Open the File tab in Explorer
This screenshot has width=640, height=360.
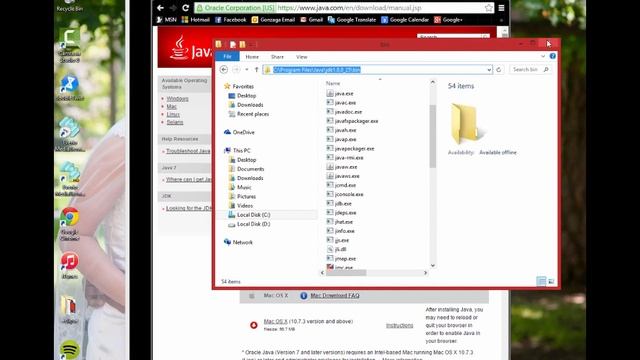pos(227,57)
